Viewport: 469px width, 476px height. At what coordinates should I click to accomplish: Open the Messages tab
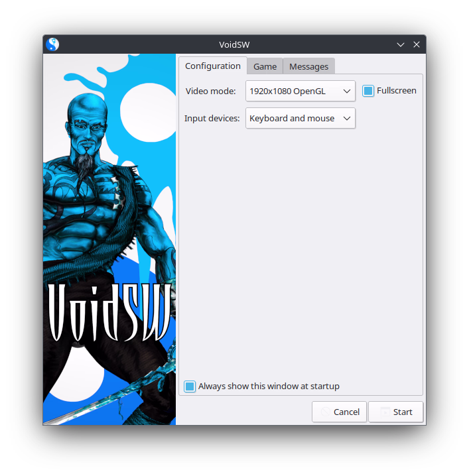click(x=308, y=66)
